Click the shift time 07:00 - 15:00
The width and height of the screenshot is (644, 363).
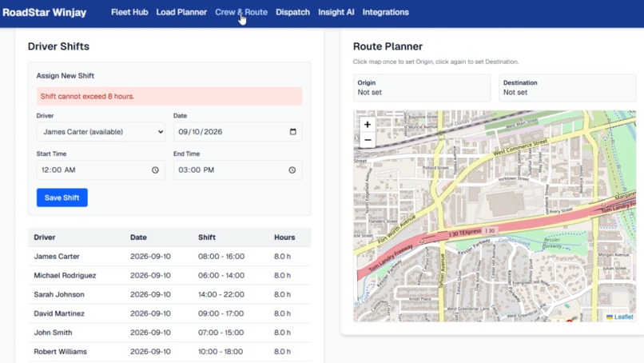221,333
